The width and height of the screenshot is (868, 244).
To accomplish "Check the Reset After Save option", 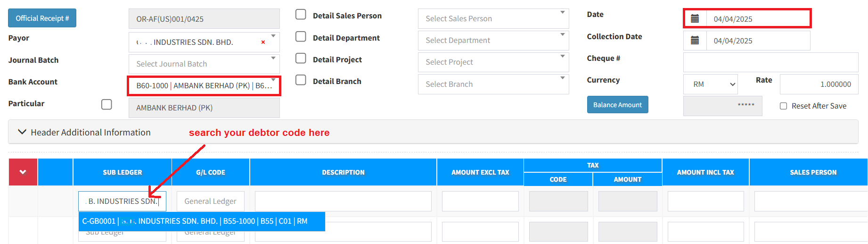I will [783, 106].
